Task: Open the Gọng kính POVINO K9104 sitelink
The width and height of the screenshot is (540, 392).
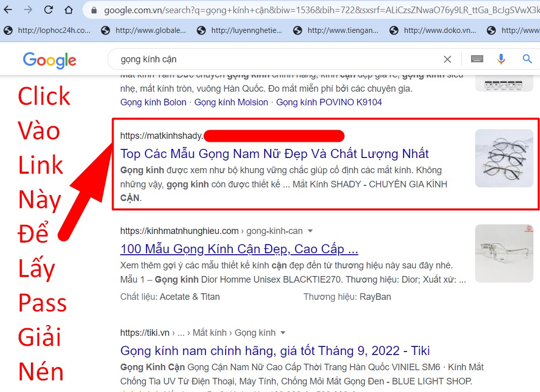Action: pyautogui.click(x=329, y=102)
